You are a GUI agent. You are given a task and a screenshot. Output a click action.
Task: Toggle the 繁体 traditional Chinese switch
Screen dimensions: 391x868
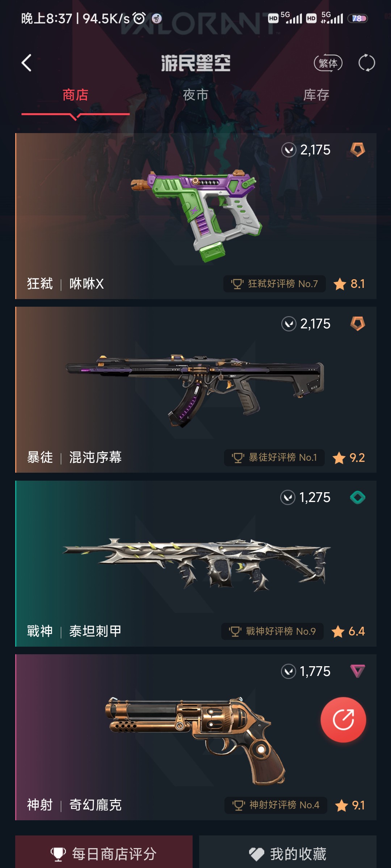pyautogui.click(x=328, y=63)
